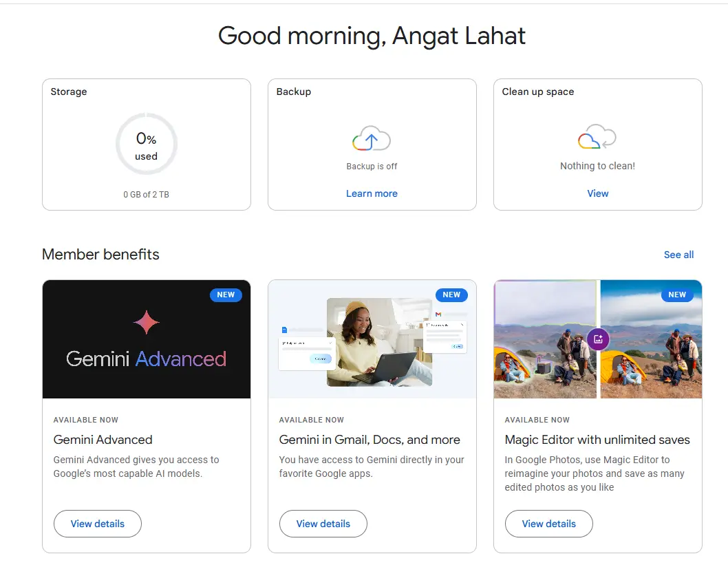
Task: Click the NEW badge on Gemini in Gmail card
Action: [451, 295]
